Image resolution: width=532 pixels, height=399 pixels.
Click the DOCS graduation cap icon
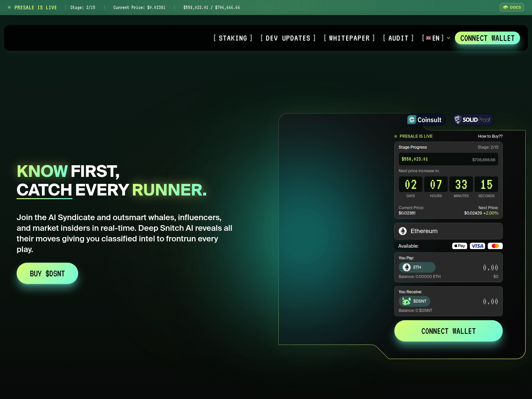505,7
